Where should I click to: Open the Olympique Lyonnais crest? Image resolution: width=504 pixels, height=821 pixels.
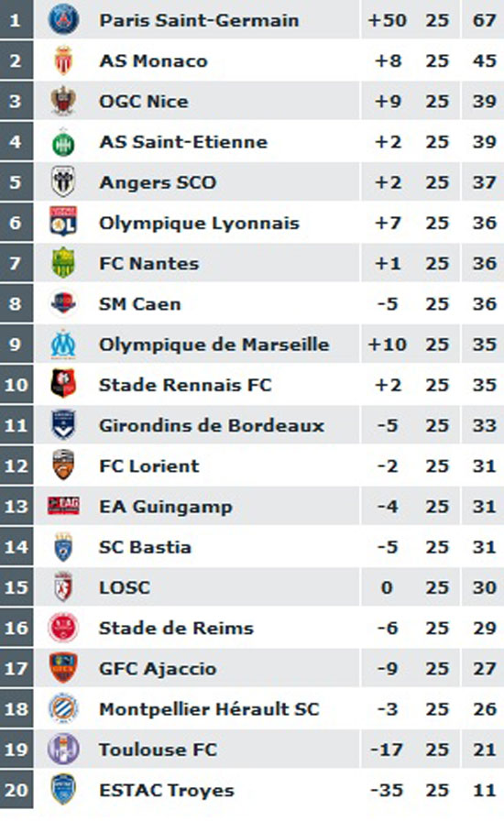(x=63, y=222)
